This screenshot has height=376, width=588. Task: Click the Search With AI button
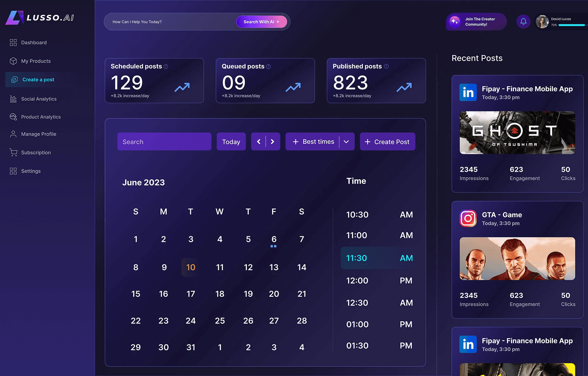[261, 22]
